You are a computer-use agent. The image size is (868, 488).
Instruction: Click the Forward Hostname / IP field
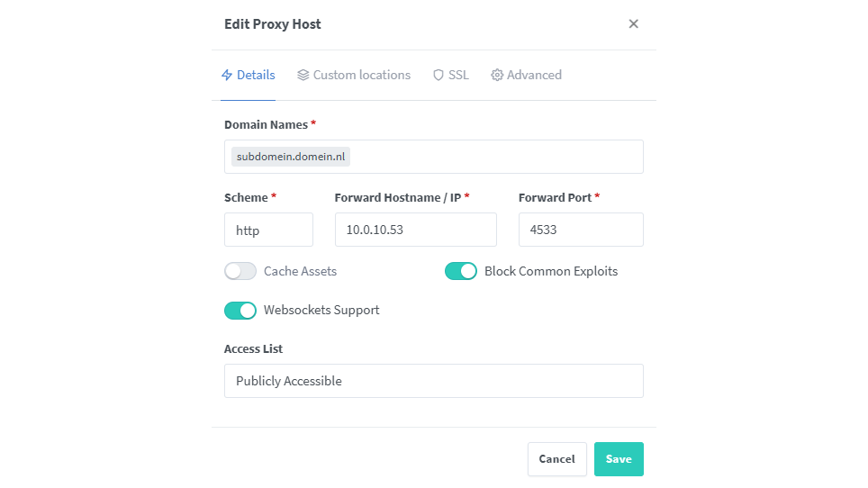click(x=415, y=230)
